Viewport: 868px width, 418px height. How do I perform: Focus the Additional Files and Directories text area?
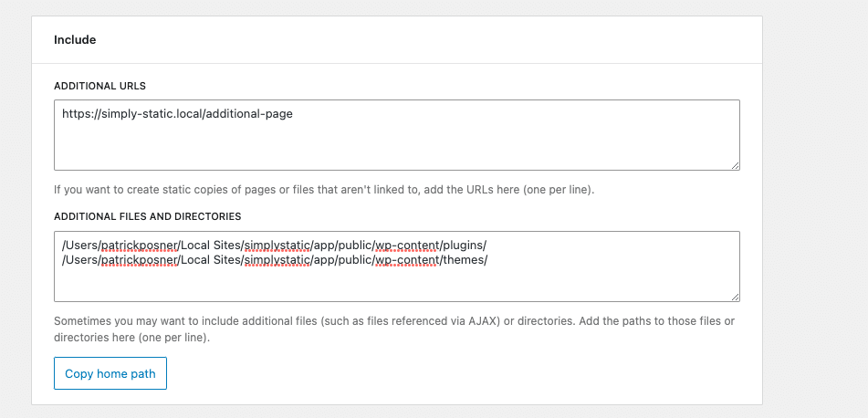[397, 266]
